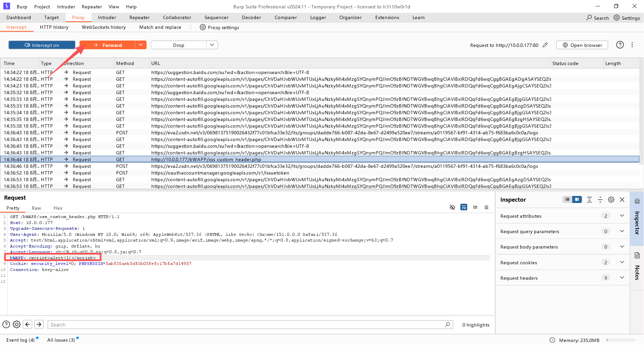Open the Forward dropdown arrow

pos(141,45)
